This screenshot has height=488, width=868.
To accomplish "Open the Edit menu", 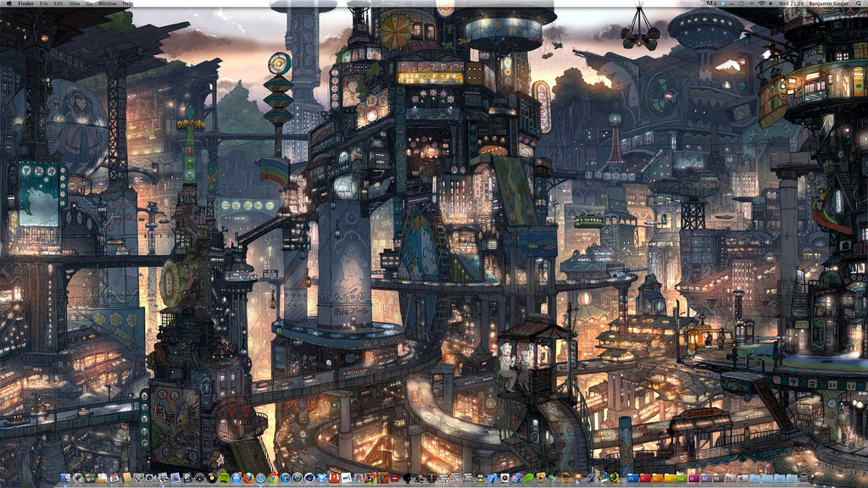I will pos(58,3).
